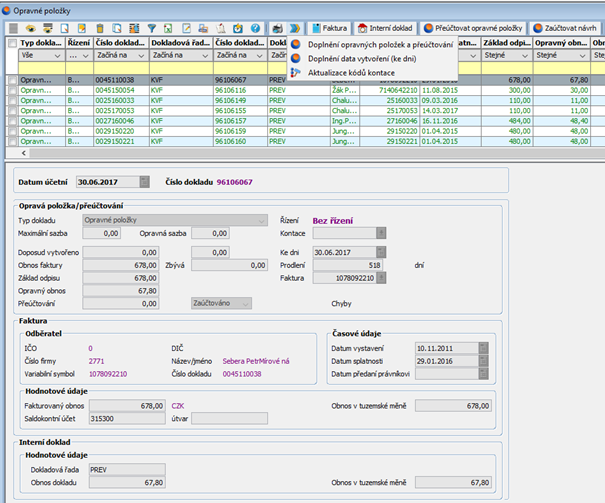Image resolution: width=605 pixels, height=503 pixels.
Task: Open help with the question mark icon
Action: tap(257, 29)
